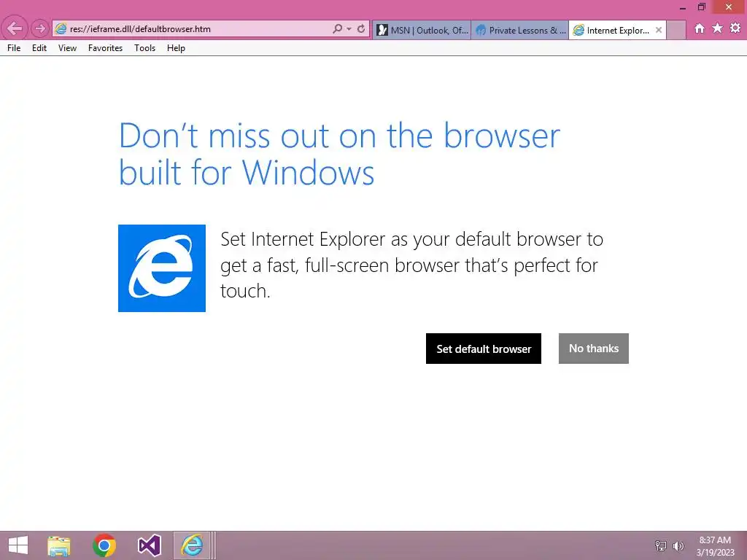747x560 pixels.
Task: Open the Windows Start button
Action: tap(18, 545)
